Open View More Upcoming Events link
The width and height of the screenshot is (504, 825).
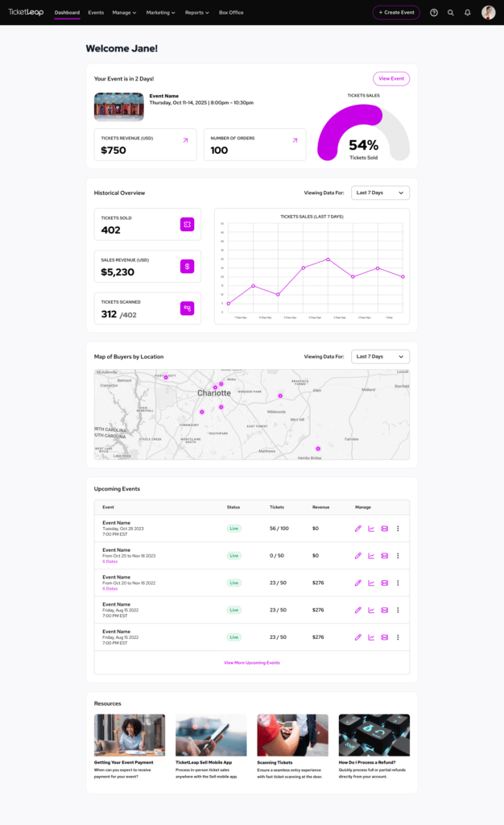pos(252,662)
